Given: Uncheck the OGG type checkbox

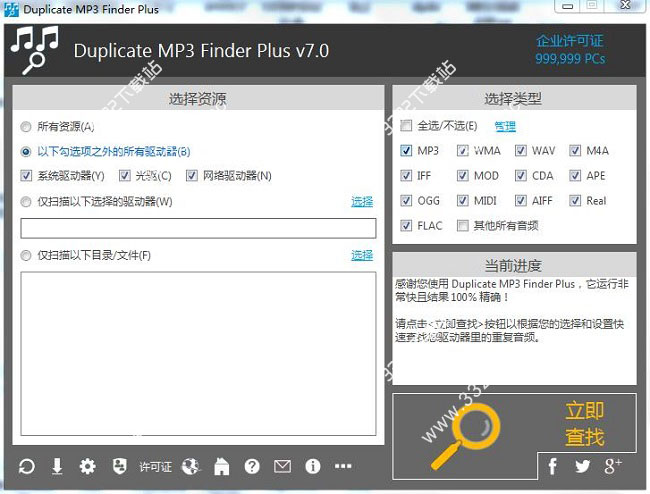Looking at the screenshot, I should (x=406, y=201).
